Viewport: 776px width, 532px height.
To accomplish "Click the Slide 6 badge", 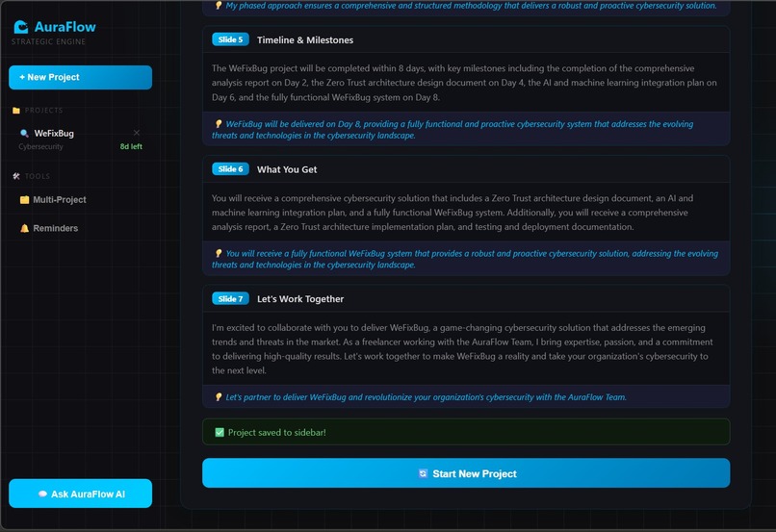I will 230,169.
